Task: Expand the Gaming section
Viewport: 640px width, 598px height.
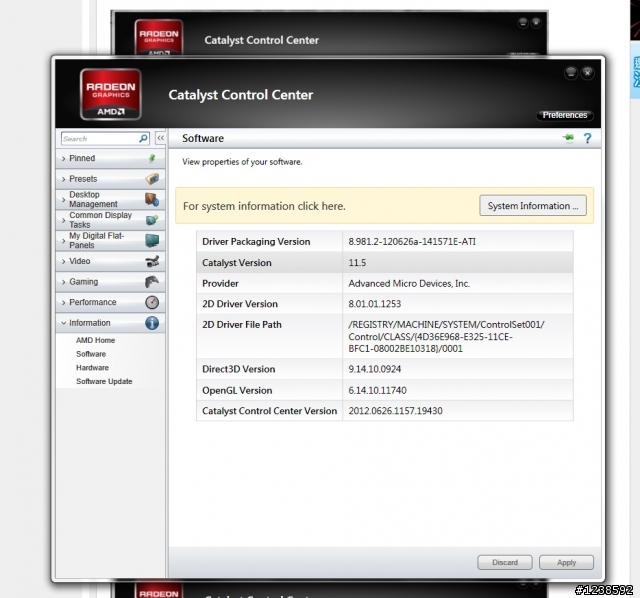Action: (x=110, y=282)
